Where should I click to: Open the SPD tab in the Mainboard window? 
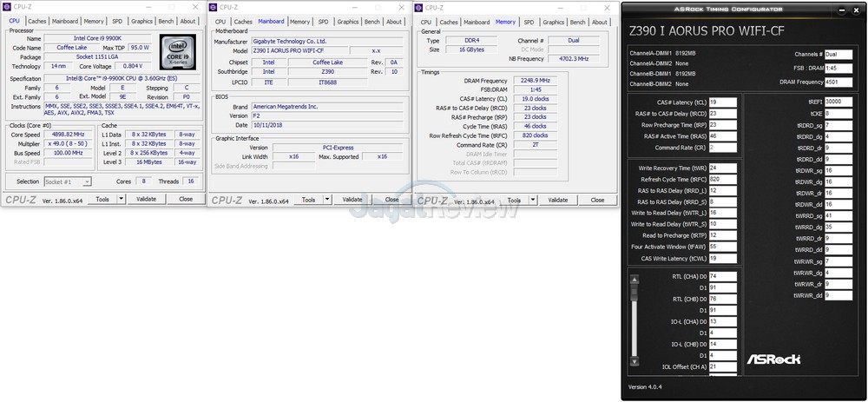(x=323, y=21)
